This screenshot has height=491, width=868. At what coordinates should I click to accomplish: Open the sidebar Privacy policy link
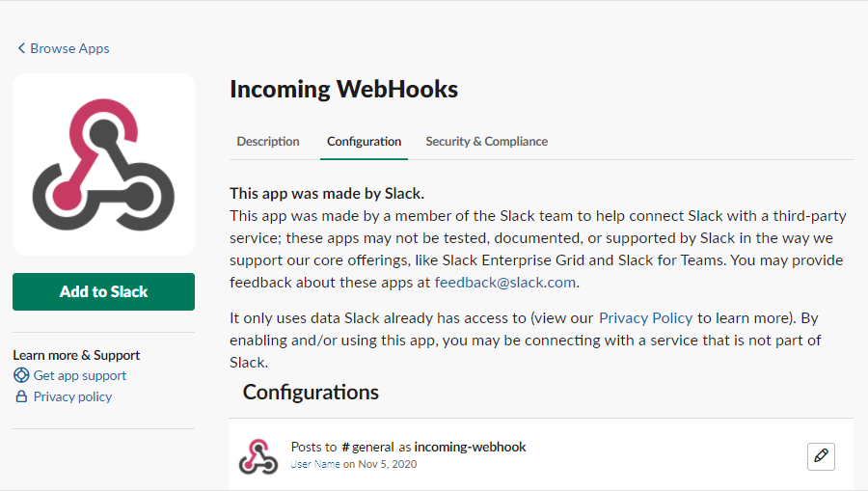(72, 396)
